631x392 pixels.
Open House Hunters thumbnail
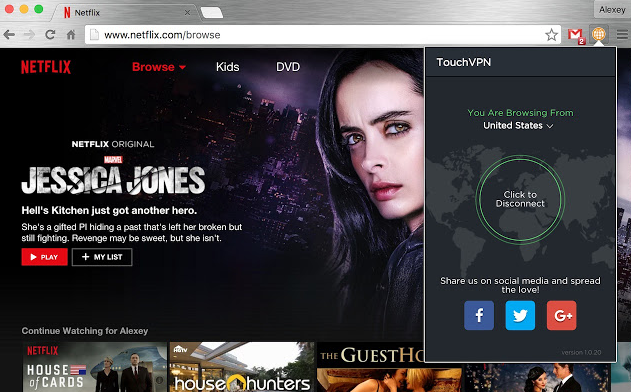click(242, 367)
